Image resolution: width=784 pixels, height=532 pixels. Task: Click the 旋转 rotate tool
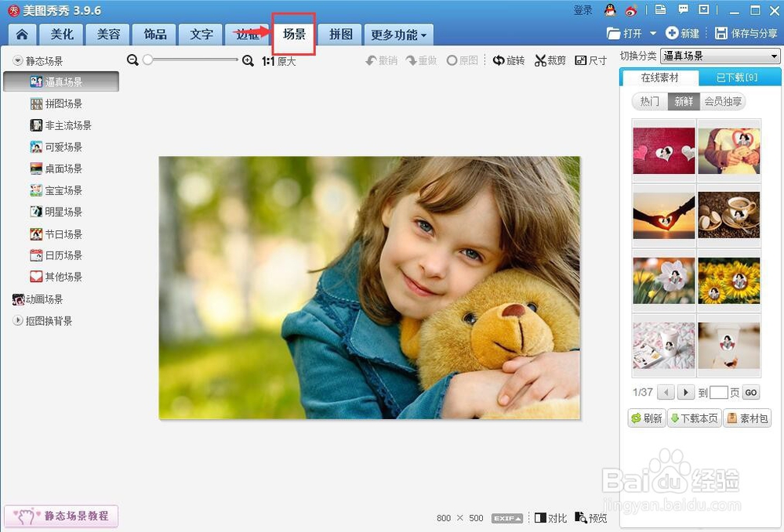[x=509, y=60]
